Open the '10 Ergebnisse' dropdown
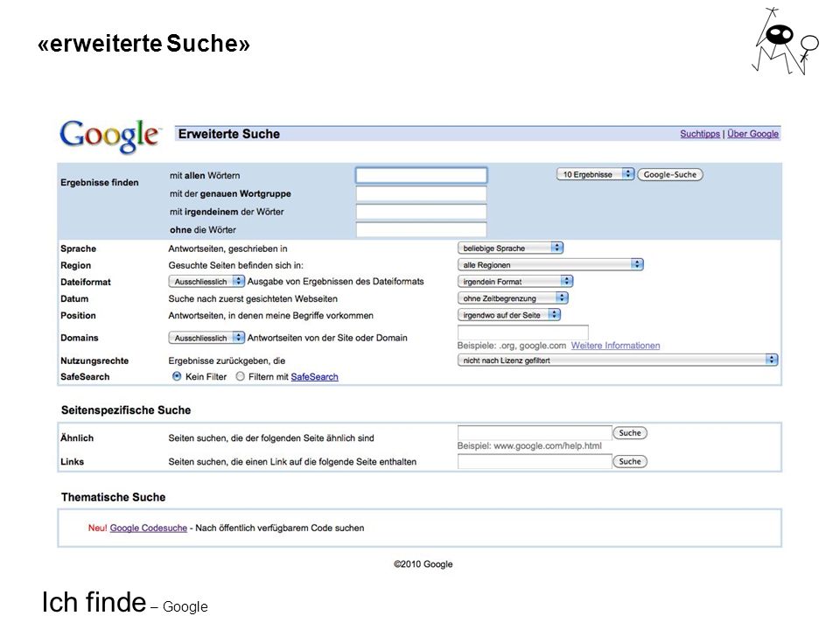The image size is (840, 630). 595,174
